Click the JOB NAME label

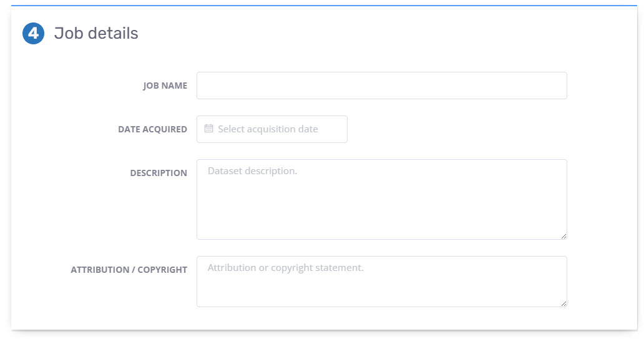pos(165,86)
